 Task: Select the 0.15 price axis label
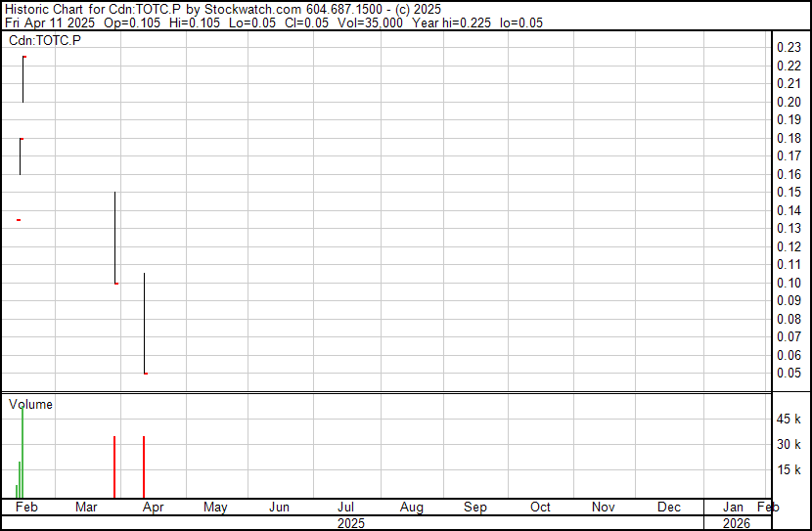[789, 192]
